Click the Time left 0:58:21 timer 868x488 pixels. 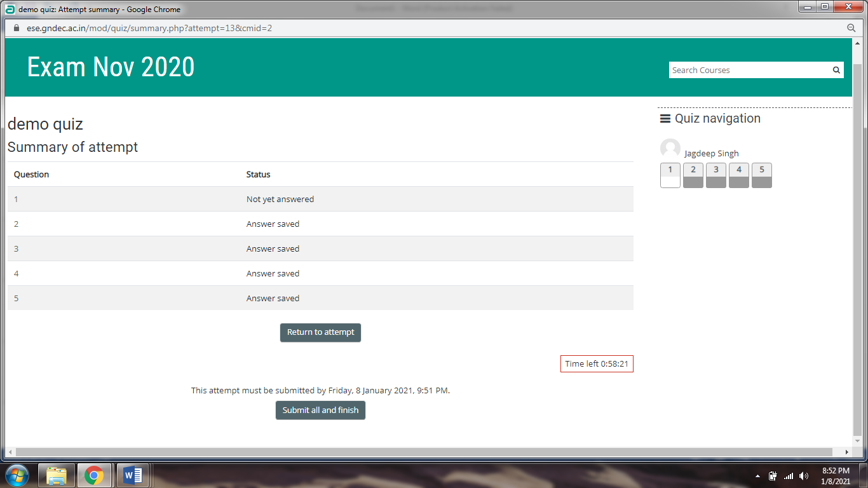597,364
